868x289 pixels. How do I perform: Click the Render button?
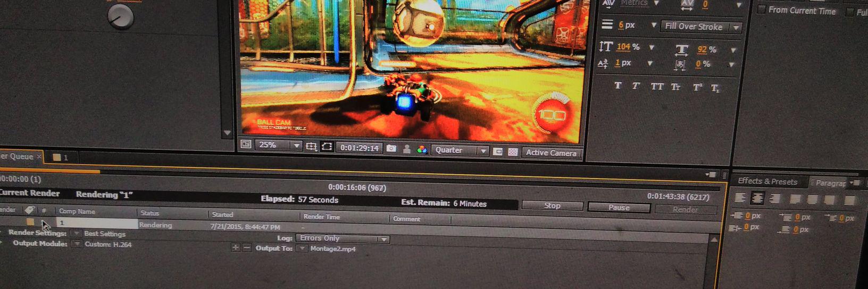[x=685, y=209]
